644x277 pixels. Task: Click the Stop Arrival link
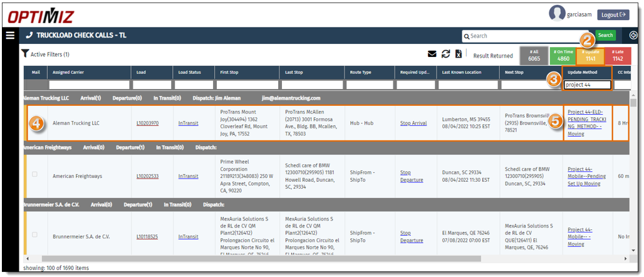413,123
